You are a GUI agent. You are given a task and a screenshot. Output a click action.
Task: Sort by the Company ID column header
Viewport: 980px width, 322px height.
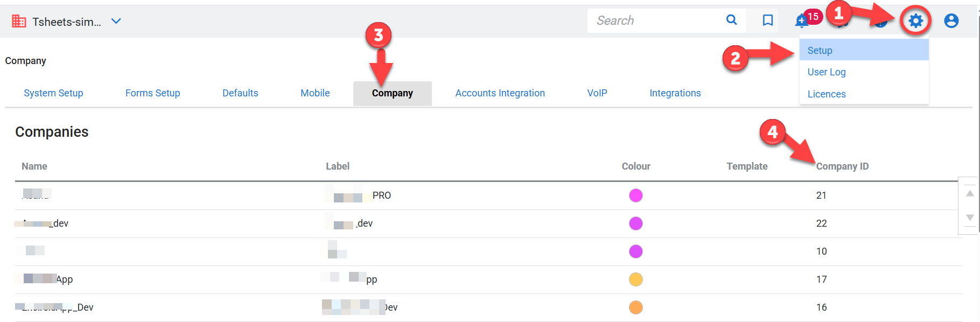click(x=842, y=166)
